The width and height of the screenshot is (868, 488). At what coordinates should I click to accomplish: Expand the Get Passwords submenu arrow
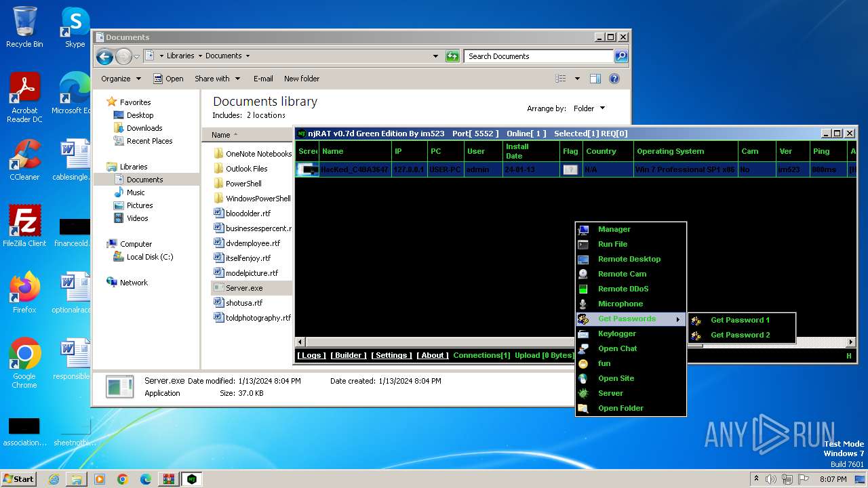678,319
